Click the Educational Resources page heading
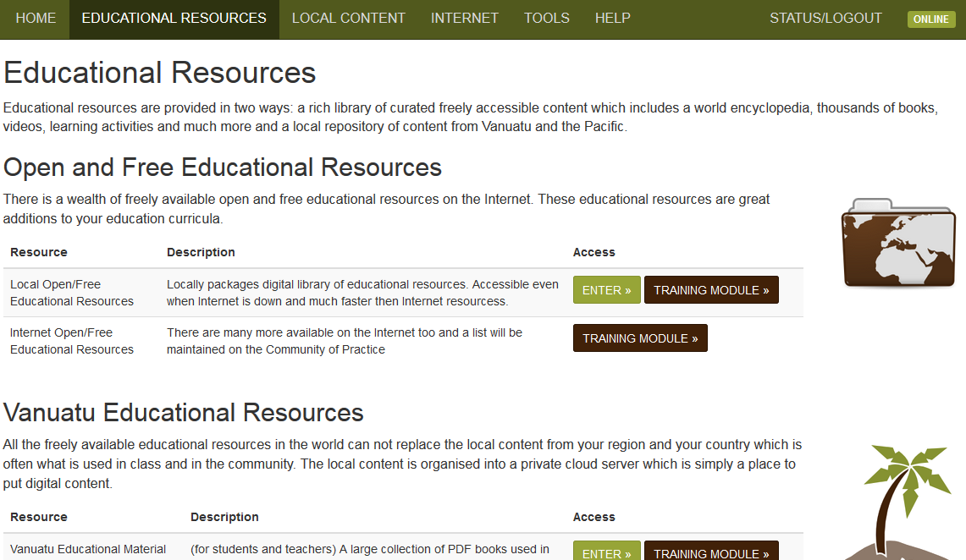 click(159, 73)
